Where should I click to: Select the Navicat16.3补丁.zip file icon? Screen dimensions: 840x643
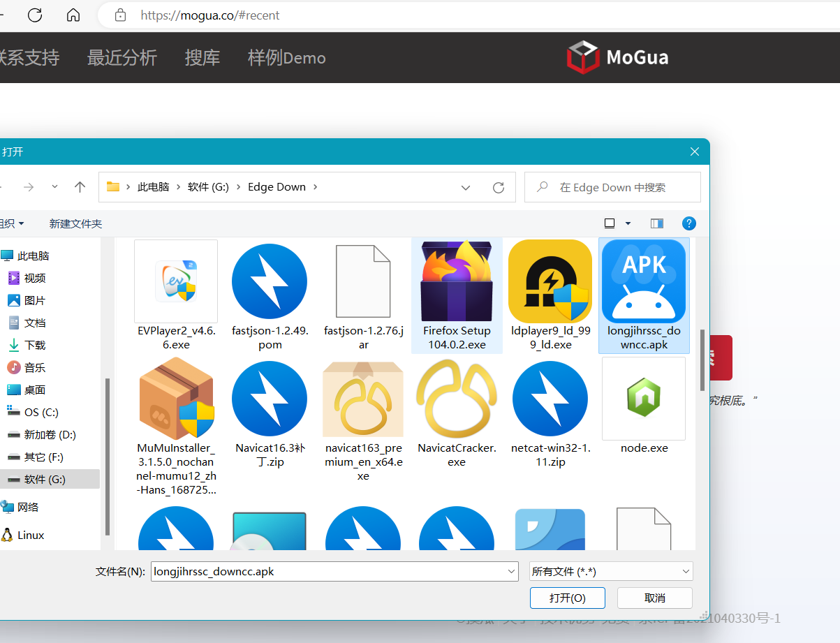270,399
